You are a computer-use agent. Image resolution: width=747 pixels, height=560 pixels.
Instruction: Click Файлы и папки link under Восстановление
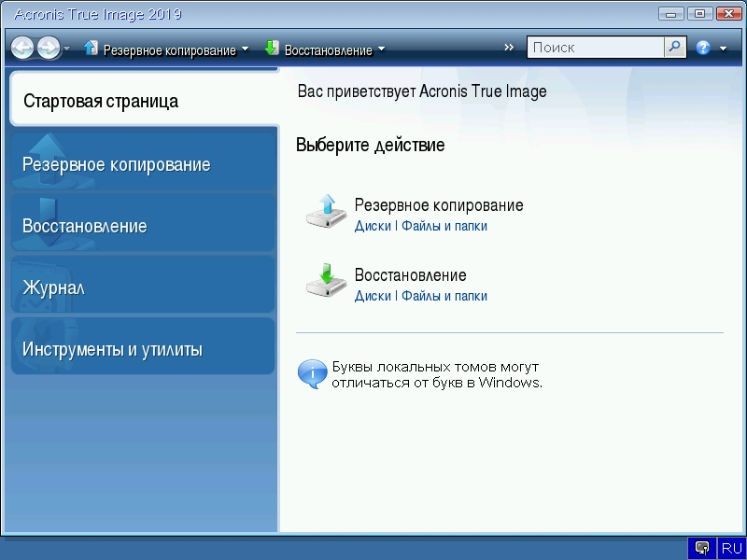[x=444, y=296]
